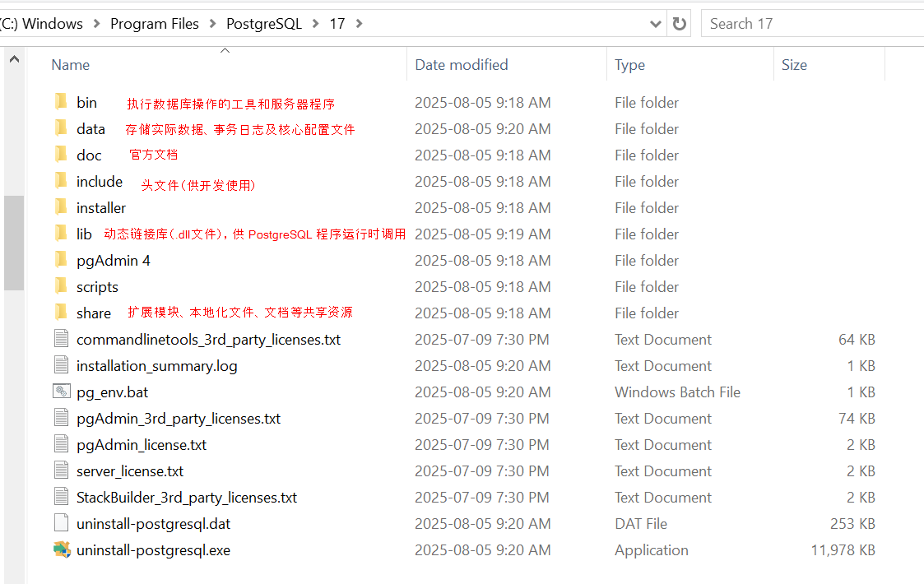Image resolution: width=924 pixels, height=584 pixels.
Task: Sort files by Date modified column
Action: 462,65
